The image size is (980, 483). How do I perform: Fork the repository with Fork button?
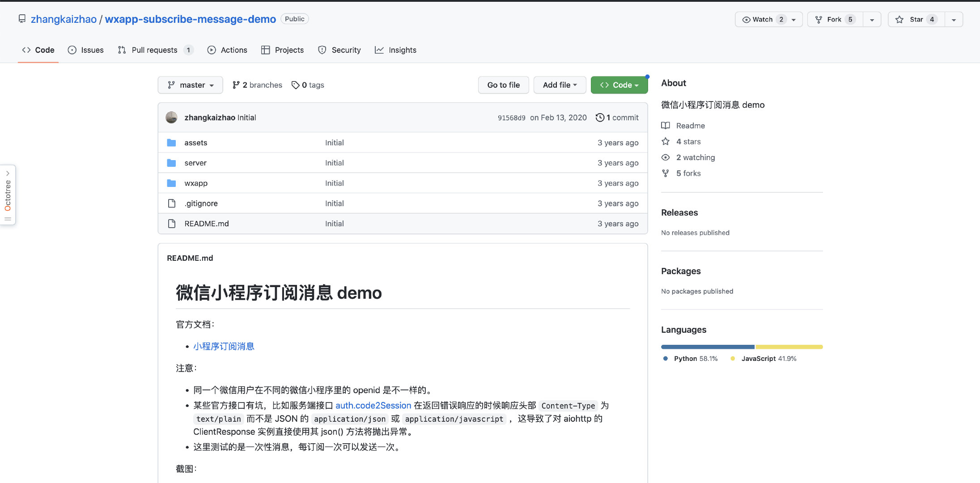tap(835, 19)
